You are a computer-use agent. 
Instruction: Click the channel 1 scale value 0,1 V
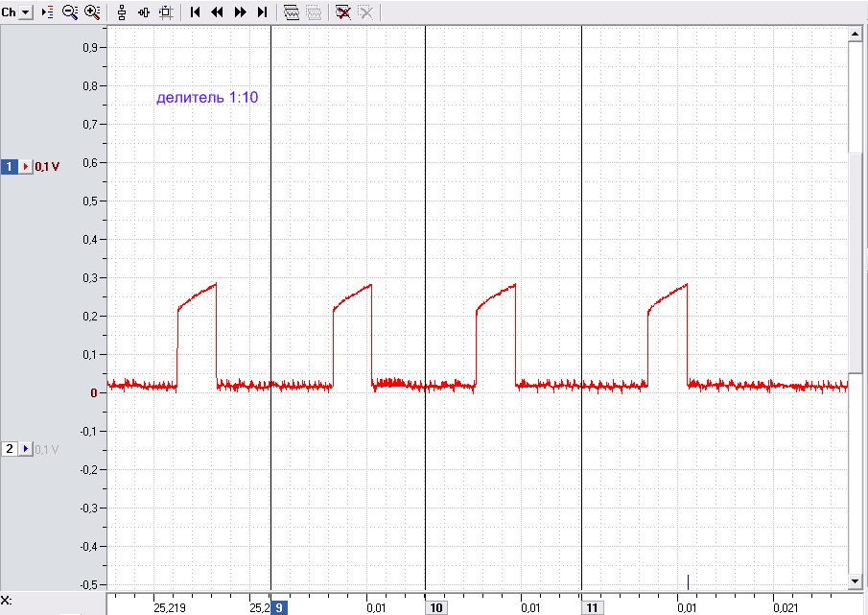click(x=47, y=166)
